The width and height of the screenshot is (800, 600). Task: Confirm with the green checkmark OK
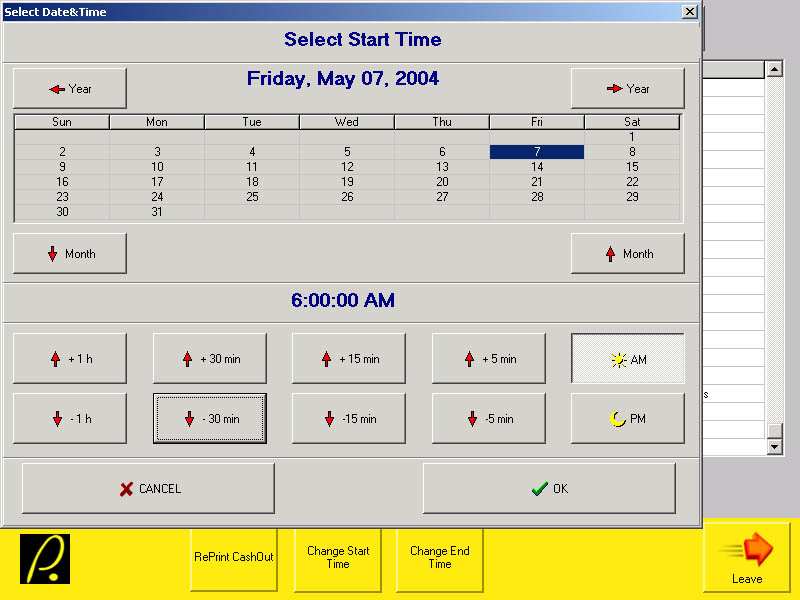click(549, 489)
